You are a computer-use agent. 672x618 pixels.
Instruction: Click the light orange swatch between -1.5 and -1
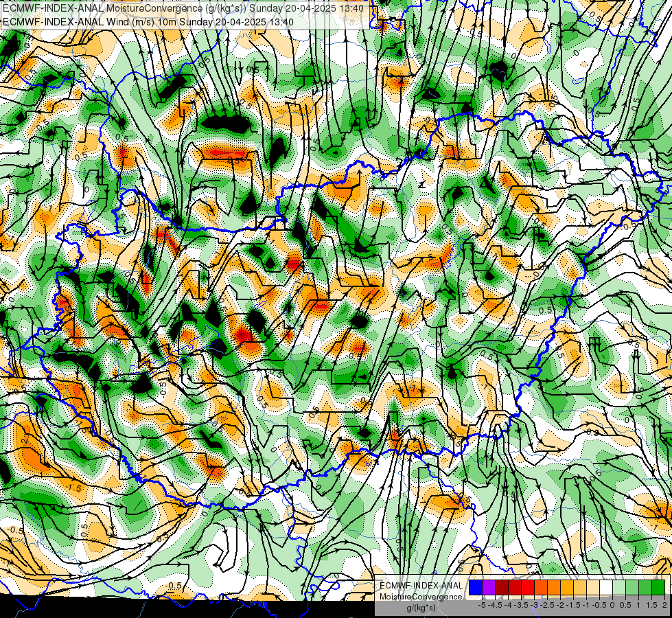[580, 587]
